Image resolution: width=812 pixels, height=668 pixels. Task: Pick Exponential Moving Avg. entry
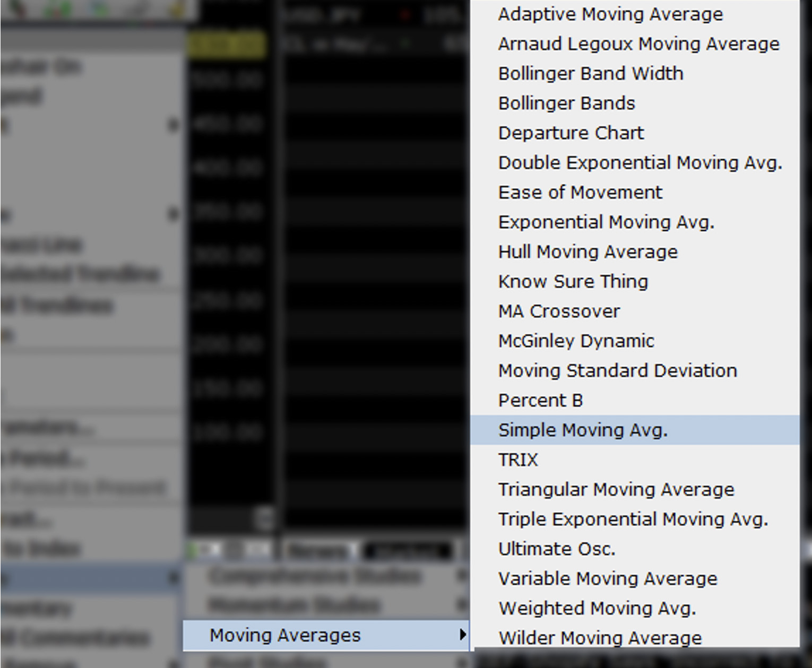pos(606,222)
